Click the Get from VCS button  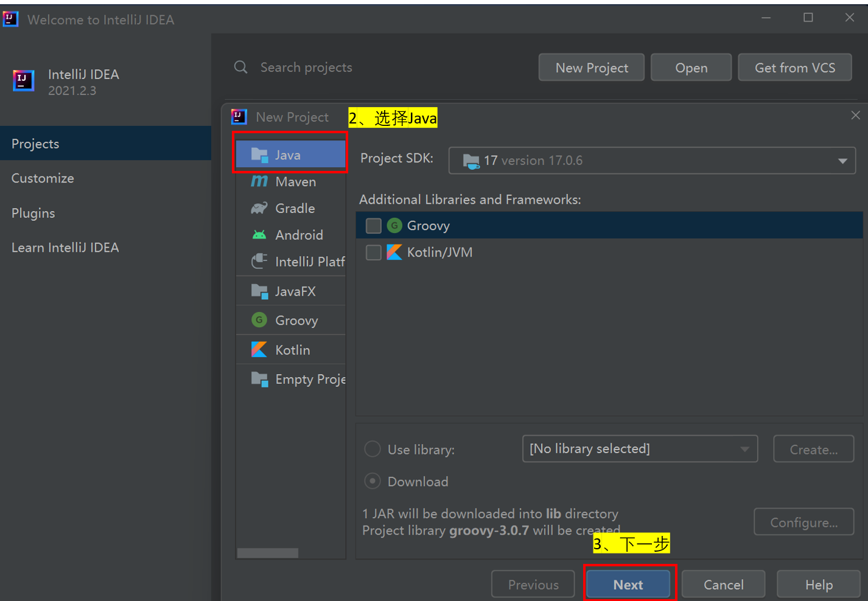click(795, 68)
